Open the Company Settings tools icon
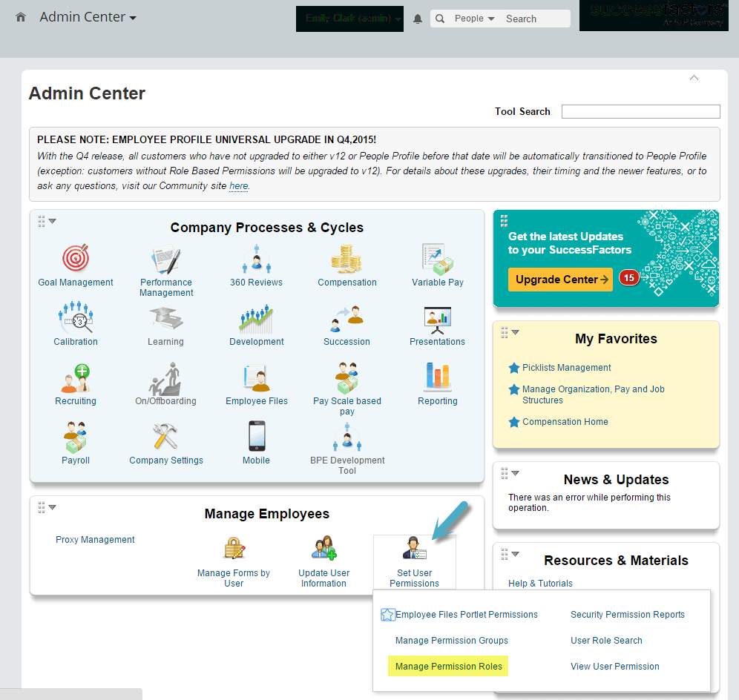 pyautogui.click(x=165, y=436)
